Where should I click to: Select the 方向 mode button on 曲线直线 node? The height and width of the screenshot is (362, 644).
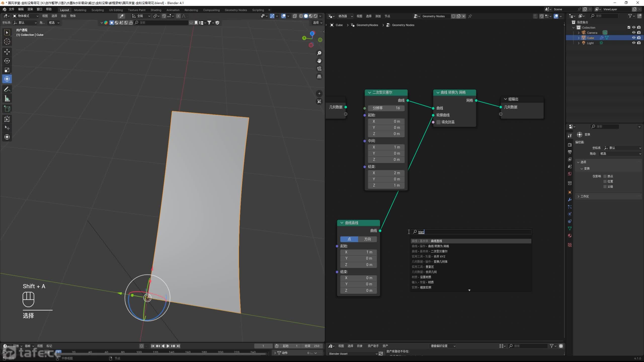(x=367, y=239)
